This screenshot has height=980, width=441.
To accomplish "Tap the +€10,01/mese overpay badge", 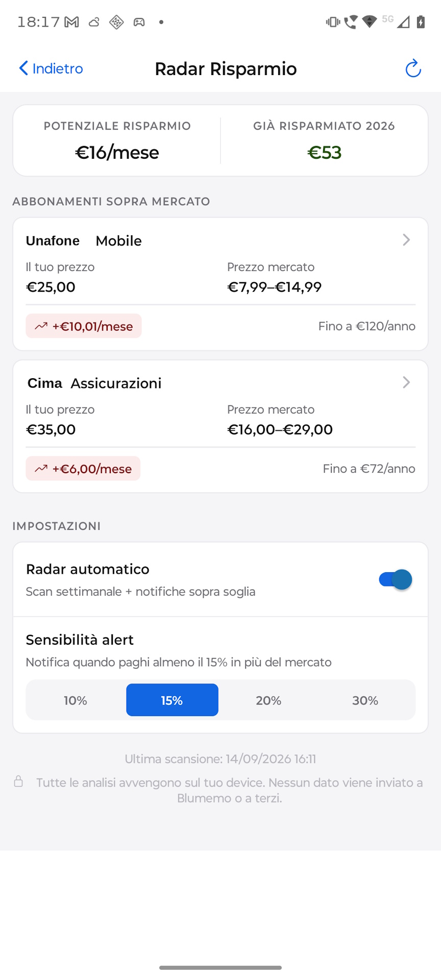I will (x=84, y=326).
